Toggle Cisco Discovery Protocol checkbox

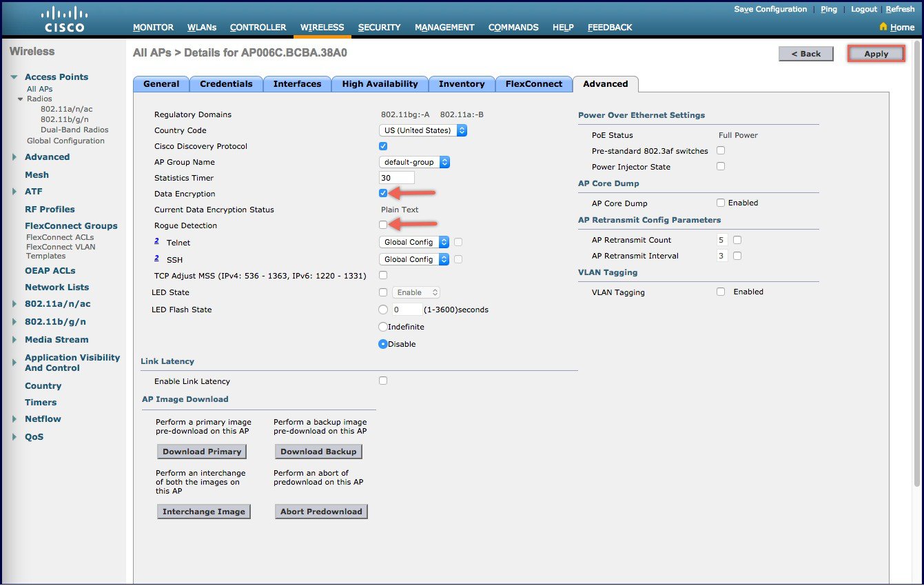(x=383, y=146)
